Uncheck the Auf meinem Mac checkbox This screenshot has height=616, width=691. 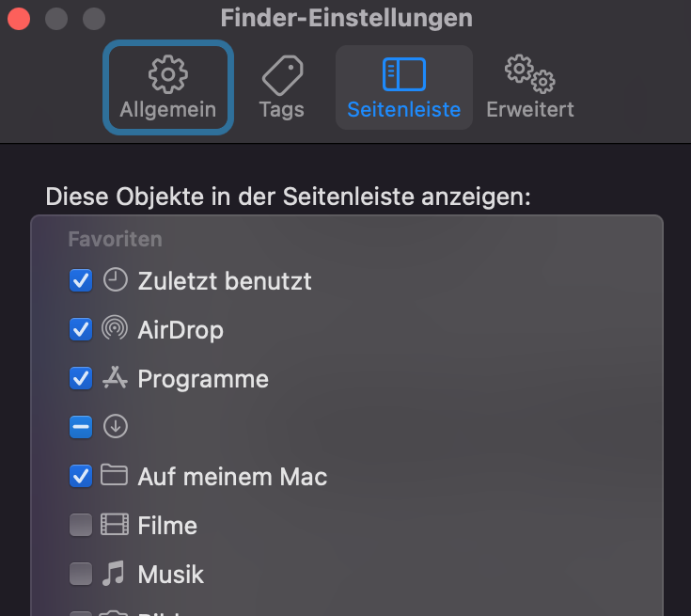[81, 476]
